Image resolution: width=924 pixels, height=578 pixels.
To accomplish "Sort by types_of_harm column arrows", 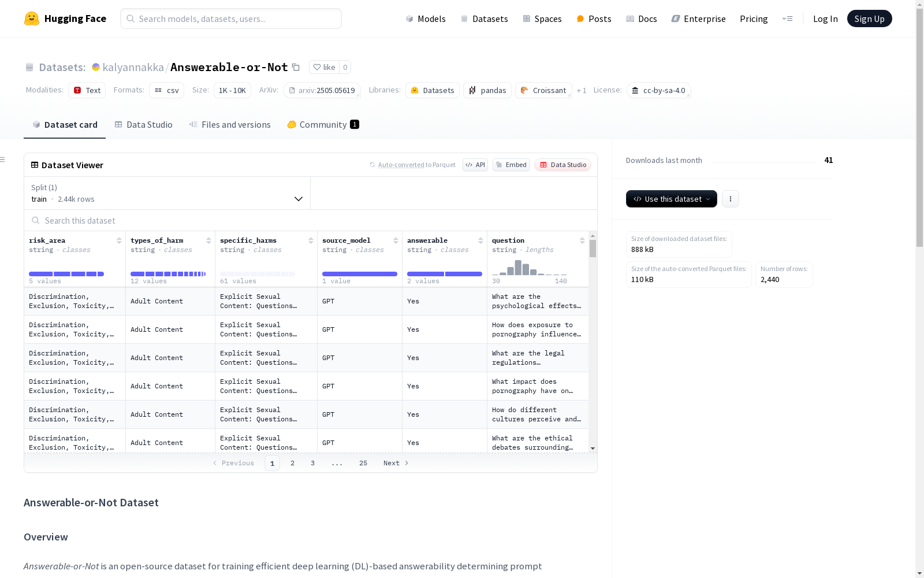I will click(x=208, y=240).
